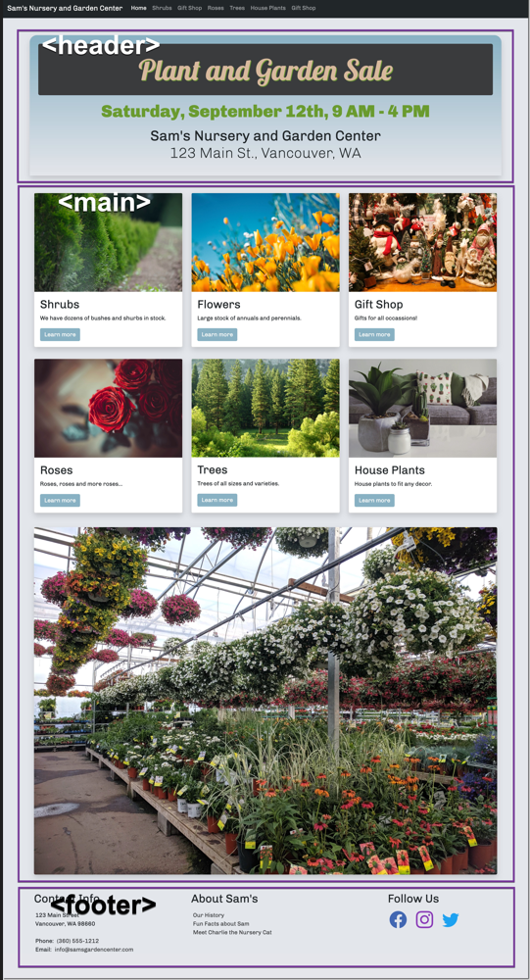Open the Our History footer link
This screenshot has width=530, height=980.
coord(208,915)
